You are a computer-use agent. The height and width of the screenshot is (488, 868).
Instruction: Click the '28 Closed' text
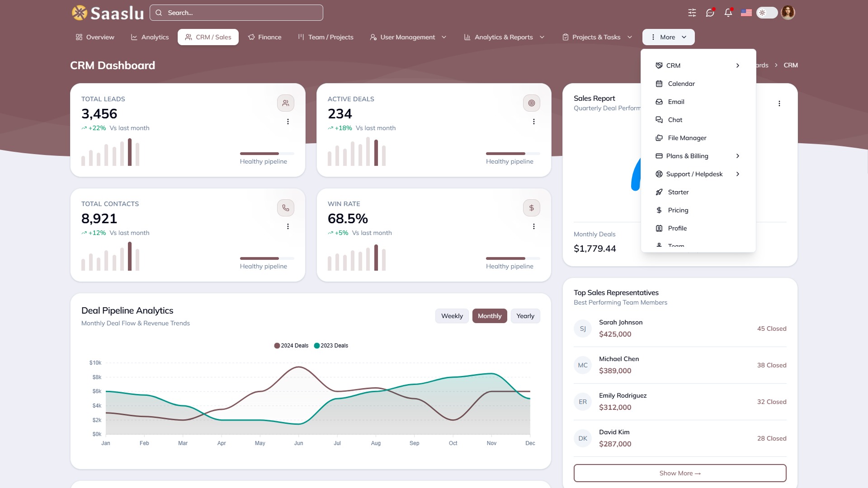[772, 438]
